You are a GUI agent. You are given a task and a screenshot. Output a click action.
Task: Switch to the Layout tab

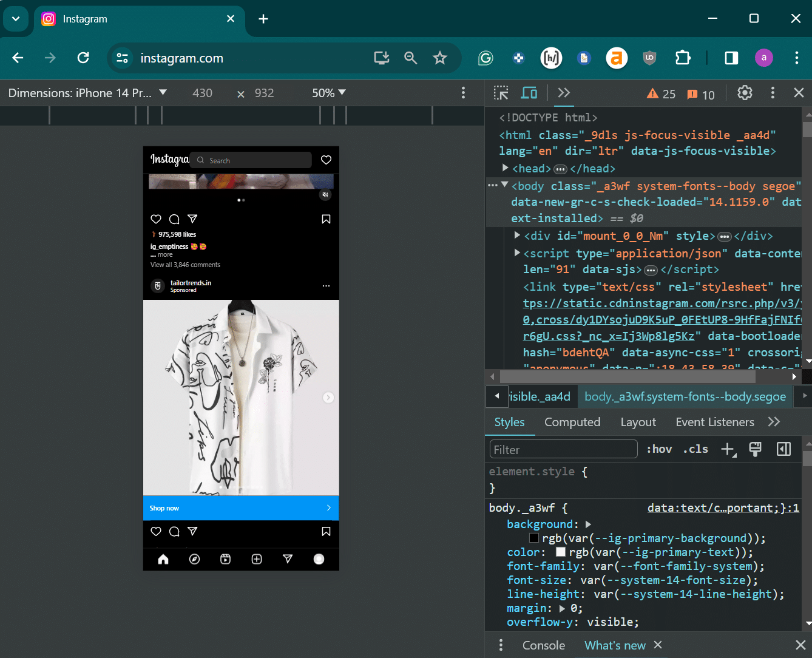(638, 422)
